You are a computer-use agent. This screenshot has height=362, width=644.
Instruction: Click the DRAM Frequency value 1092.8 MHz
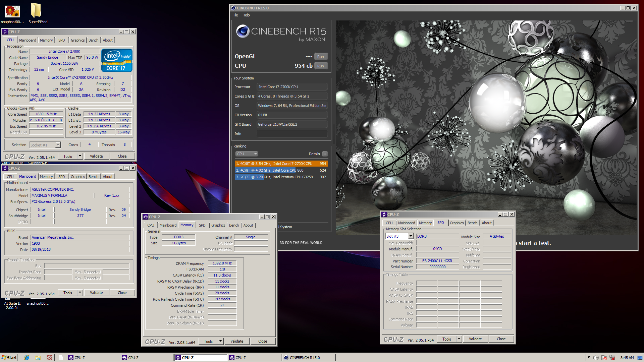coord(222,263)
